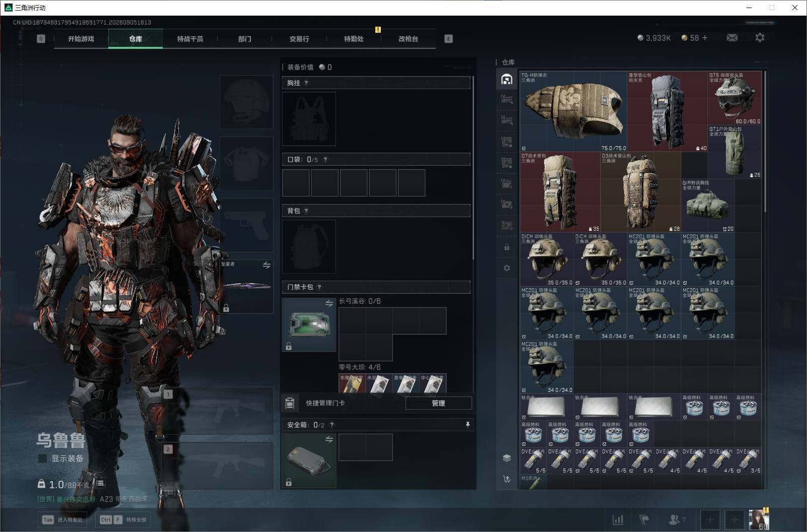
Task: Click the 转移全部 button
Action: click(x=123, y=519)
